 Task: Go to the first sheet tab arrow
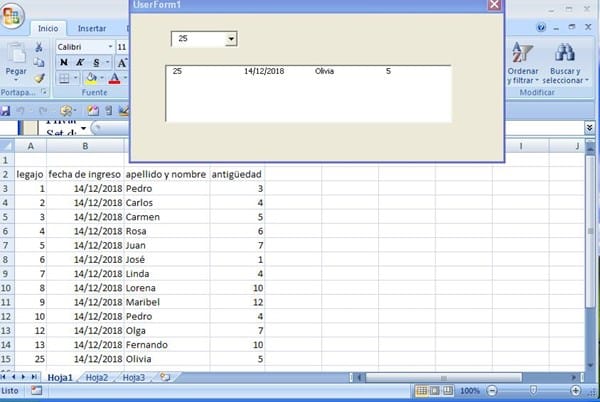pyautogui.click(x=3, y=377)
